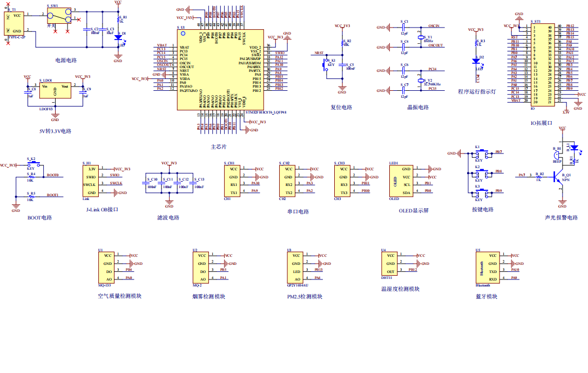588x373 pixels.
Task: Click the 'BOOT0' net label in BOOT circuit
Action: click(52, 175)
